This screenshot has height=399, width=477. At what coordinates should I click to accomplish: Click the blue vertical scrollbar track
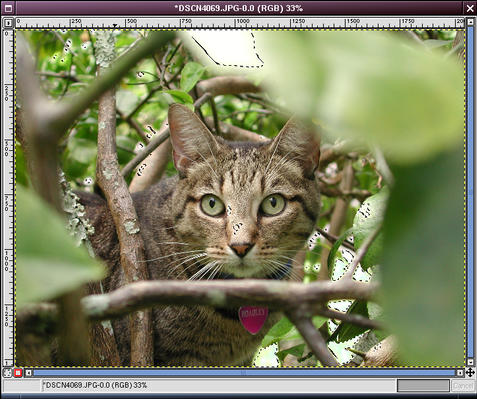pos(470,192)
